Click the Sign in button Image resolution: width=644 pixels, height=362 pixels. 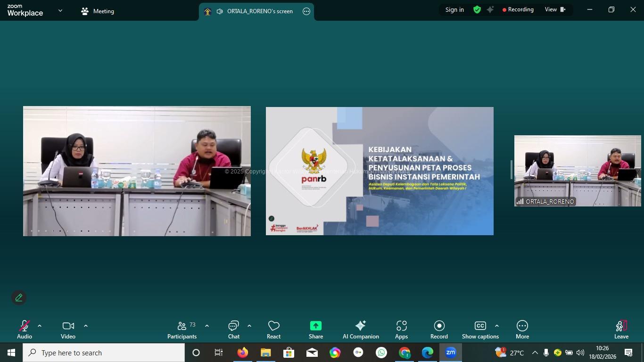click(454, 10)
